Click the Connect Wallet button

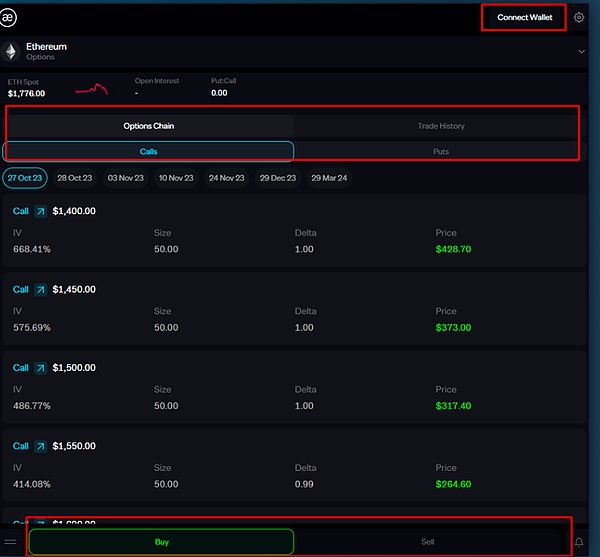coord(525,17)
